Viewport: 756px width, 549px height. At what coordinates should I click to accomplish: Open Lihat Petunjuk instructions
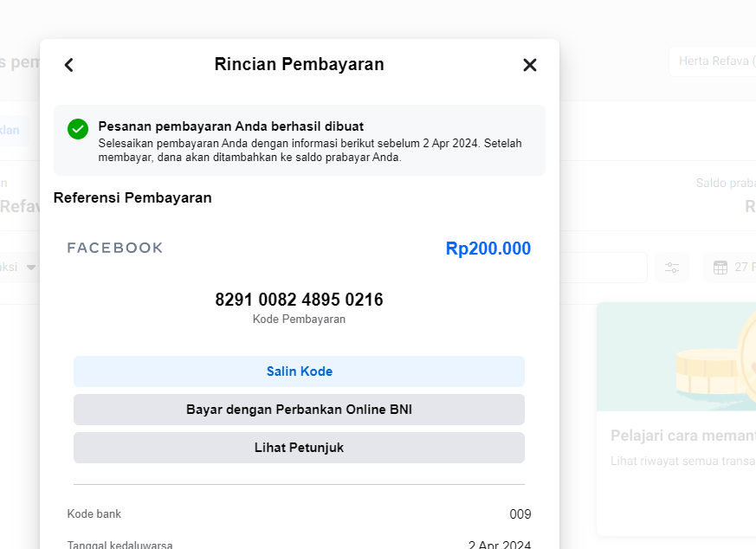(299, 448)
